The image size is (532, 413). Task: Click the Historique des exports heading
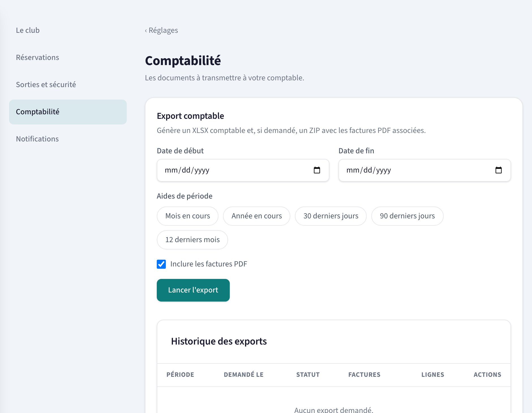coord(219,341)
